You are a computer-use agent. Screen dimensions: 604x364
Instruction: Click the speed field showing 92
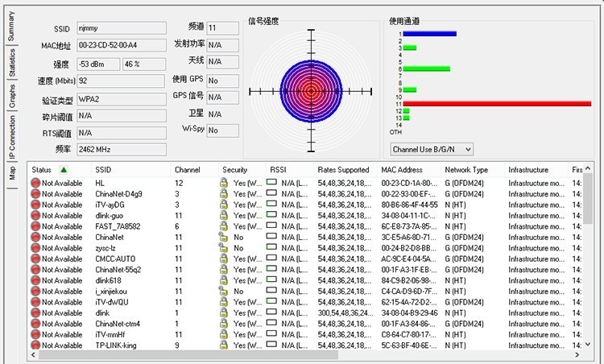point(121,81)
